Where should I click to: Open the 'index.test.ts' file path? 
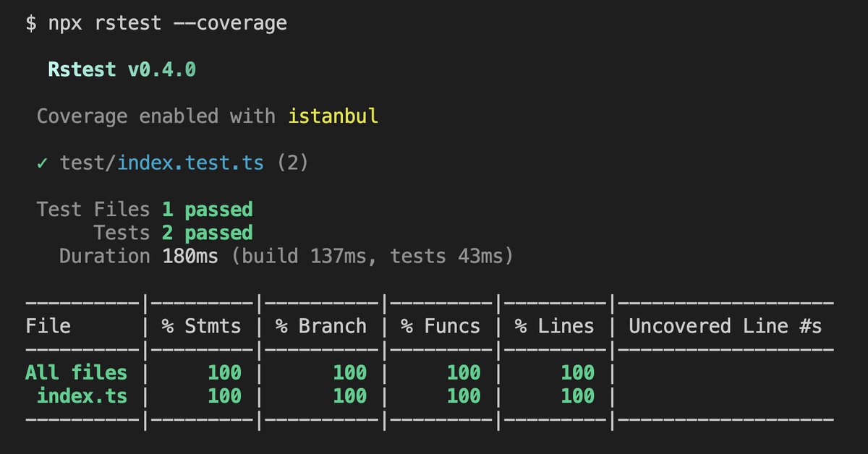point(191,163)
